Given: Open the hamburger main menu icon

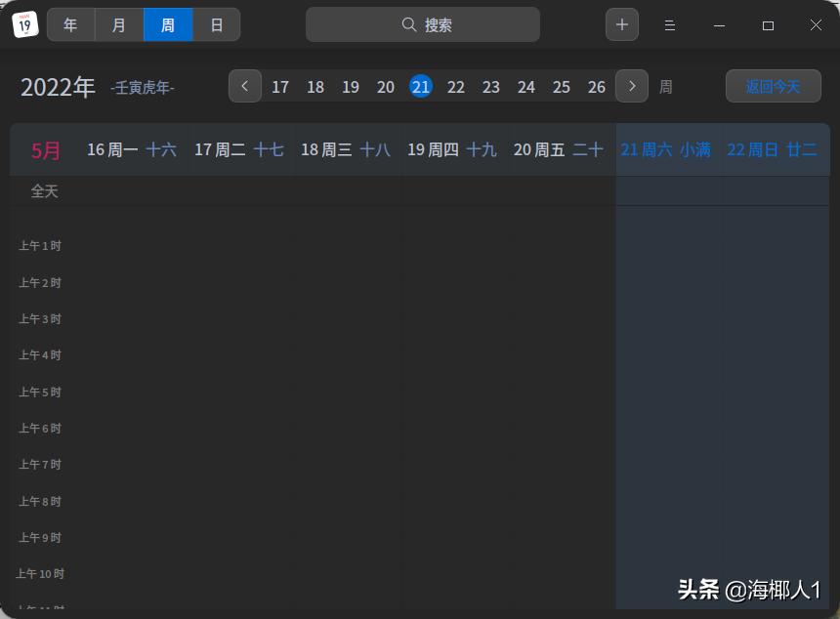Looking at the screenshot, I should 670,24.
